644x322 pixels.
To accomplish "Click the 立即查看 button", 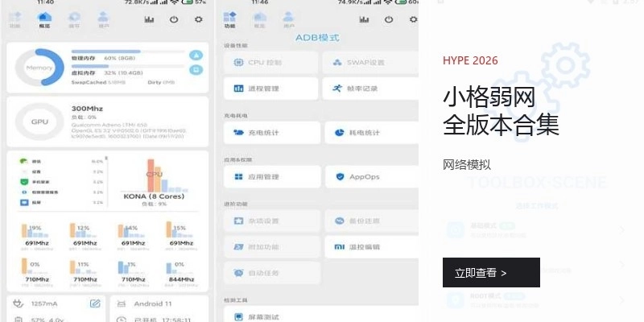I will point(491,273).
